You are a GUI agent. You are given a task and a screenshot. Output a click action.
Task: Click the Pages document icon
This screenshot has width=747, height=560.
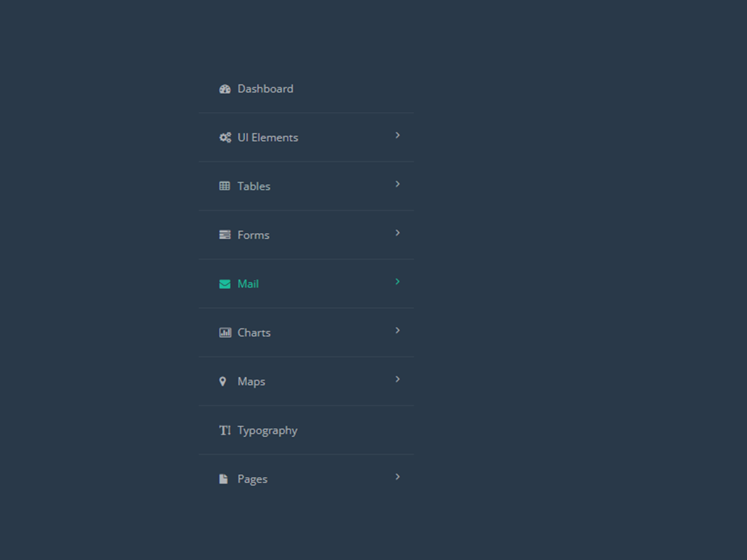223,479
